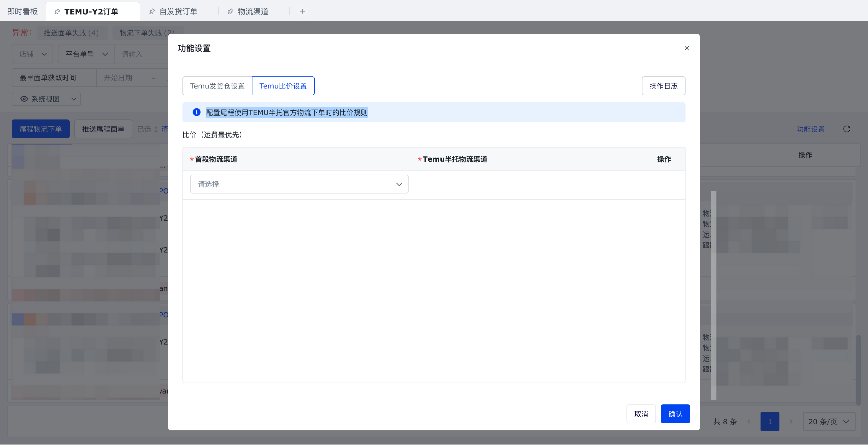Click the plus icon to add a tab
Viewport: 868px width, 446px height.
(302, 12)
